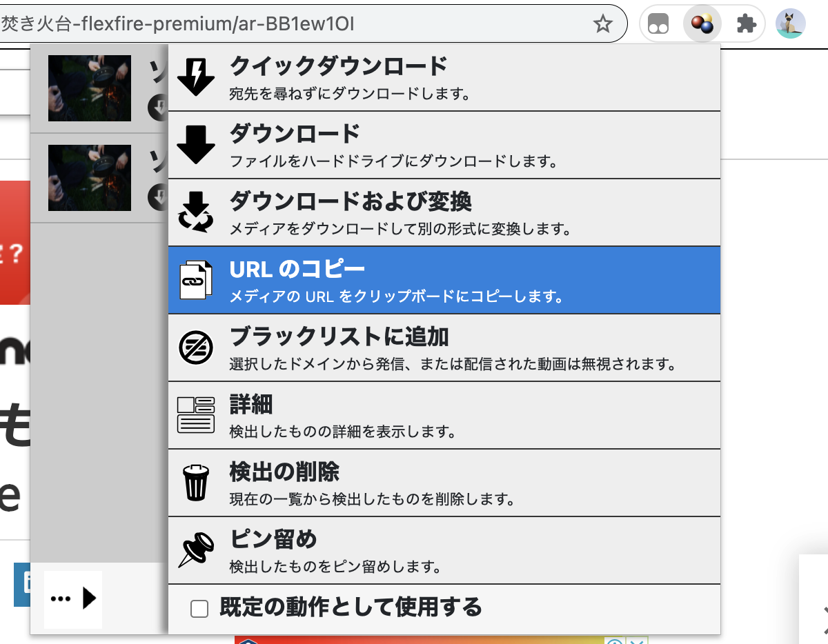Click the small download badge on the thumbnail
This screenshot has height=644, width=828.
click(157, 108)
